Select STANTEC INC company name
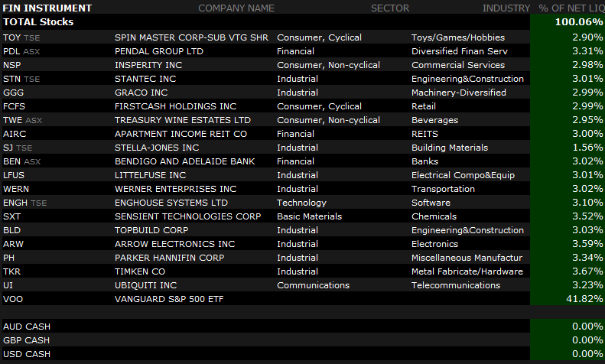This screenshot has height=364, width=605. pyautogui.click(x=145, y=79)
